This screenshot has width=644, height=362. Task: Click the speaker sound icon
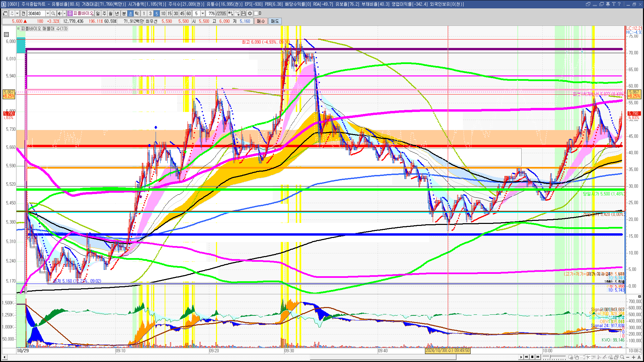59,13
